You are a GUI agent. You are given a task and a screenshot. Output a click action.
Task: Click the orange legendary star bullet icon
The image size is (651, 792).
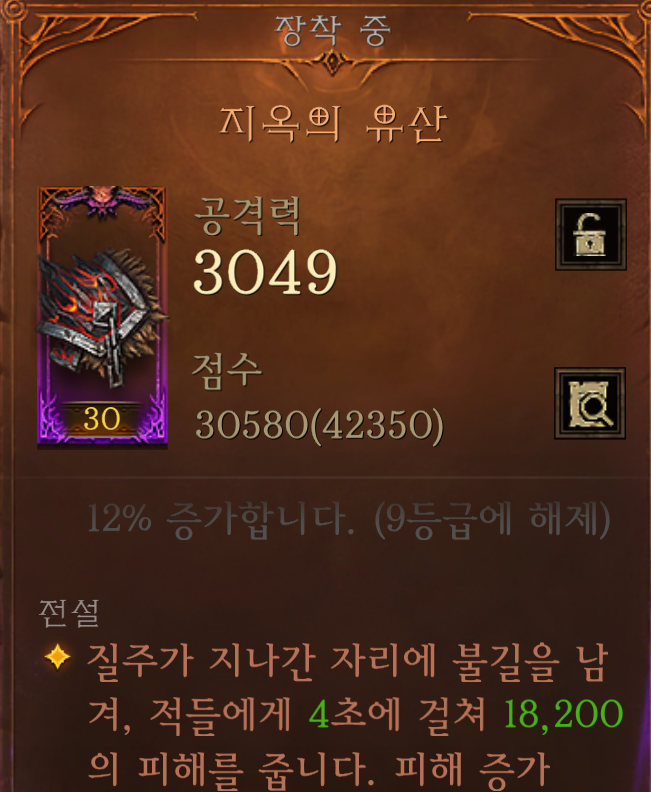(x=58, y=657)
